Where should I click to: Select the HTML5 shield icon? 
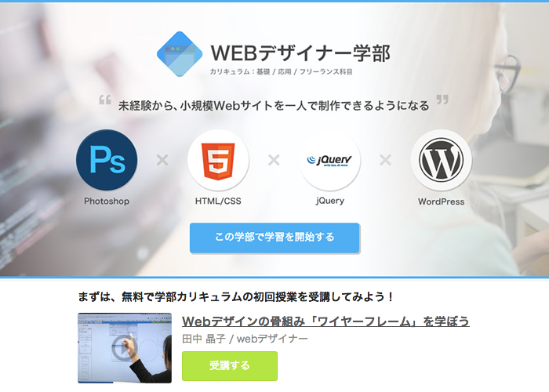[218, 162]
